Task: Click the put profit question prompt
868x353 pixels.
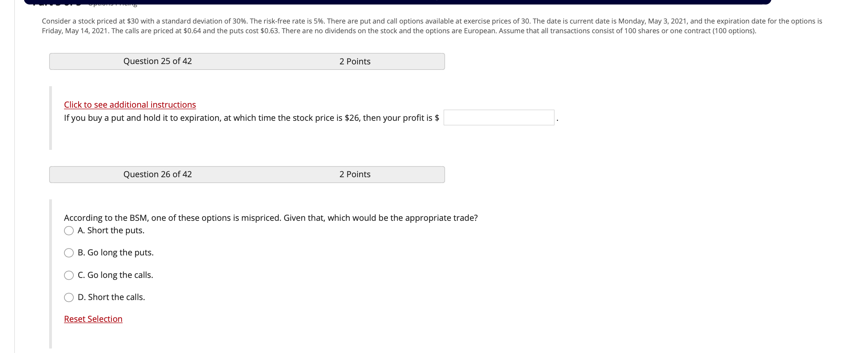Action: 252,118
